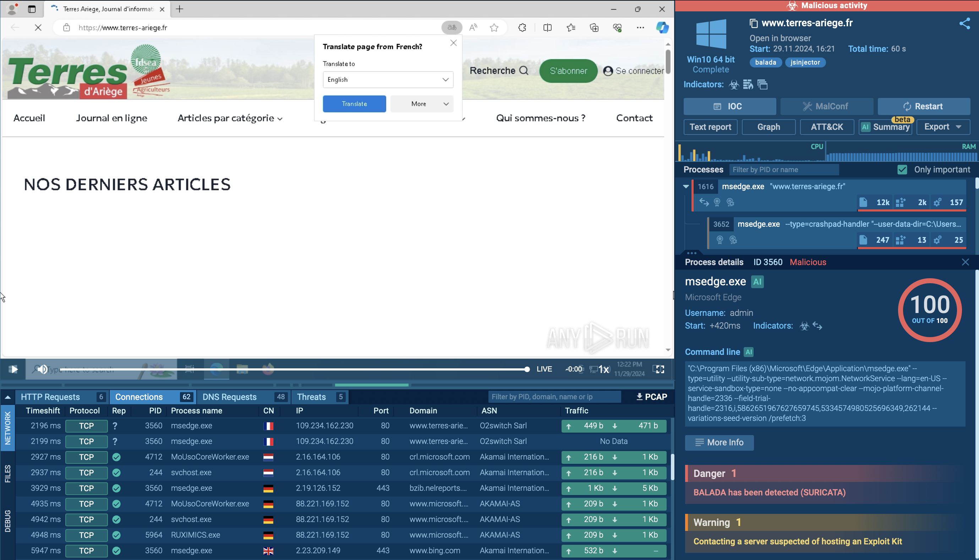This screenshot has height=560, width=979.
Task: Download the PCAP file
Action: pos(652,396)
